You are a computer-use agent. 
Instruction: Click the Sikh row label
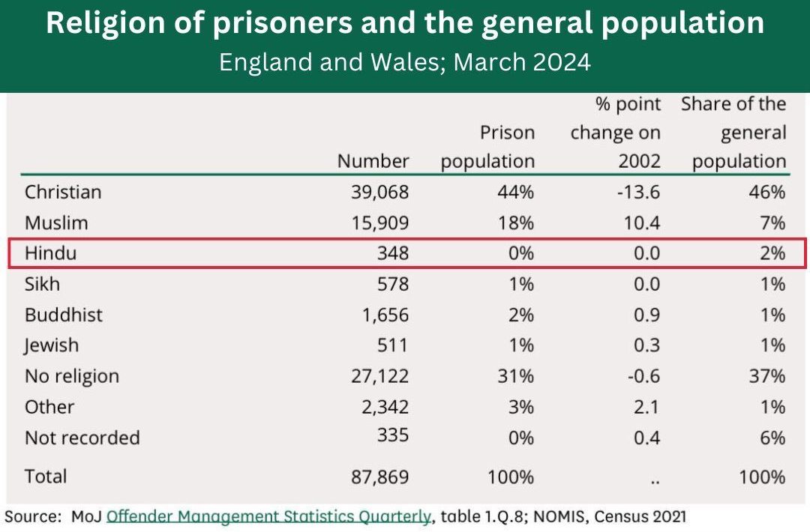[43, 284]
